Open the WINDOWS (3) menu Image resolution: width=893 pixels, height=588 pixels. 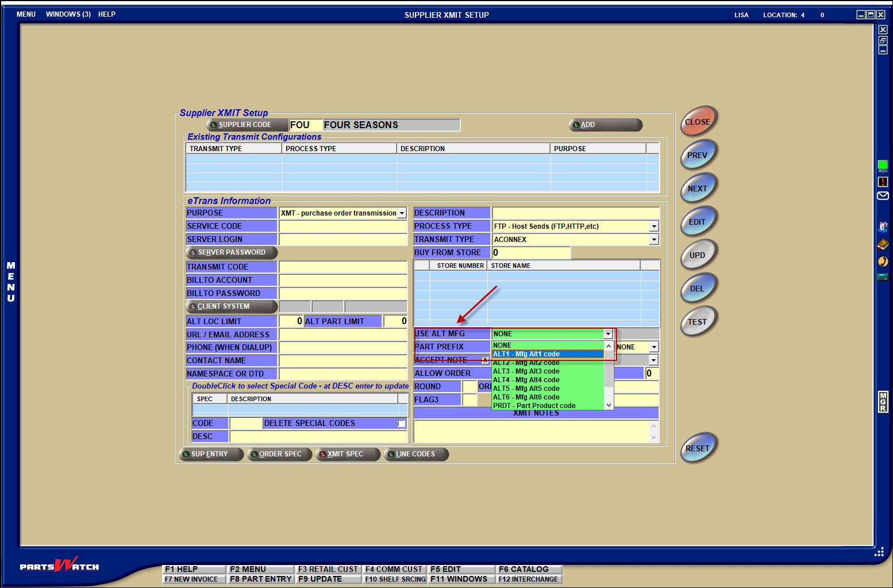click(68, 14)
